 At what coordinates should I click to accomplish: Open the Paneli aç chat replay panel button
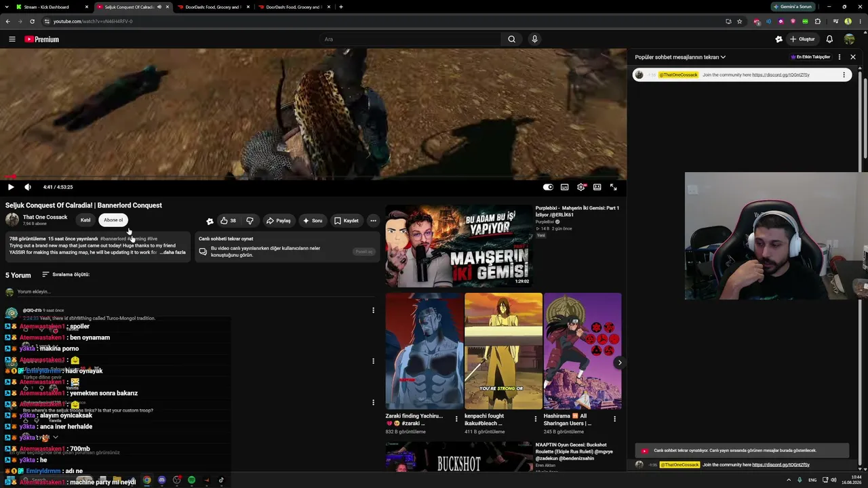pyautogui.click(x=364, y=251)
